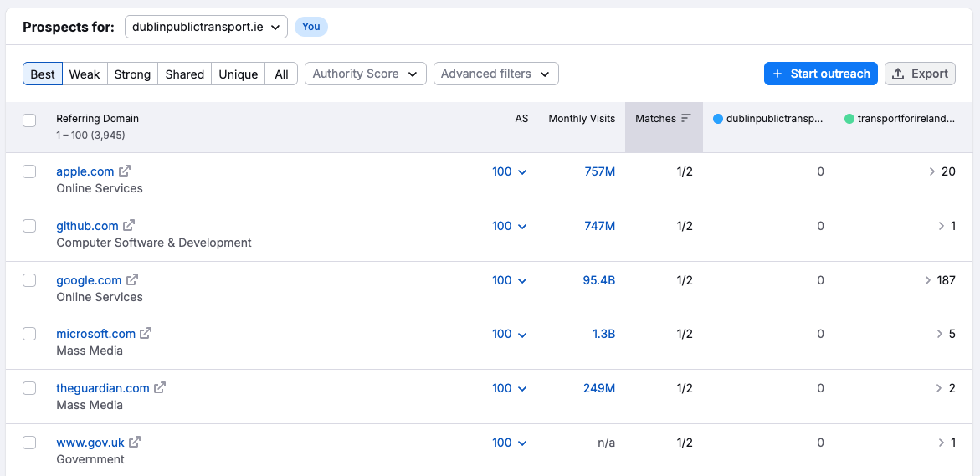The width and height of the screenshot is (980, 476).
Task: Select all rows header checkbox
Action: tap(29, 120)
